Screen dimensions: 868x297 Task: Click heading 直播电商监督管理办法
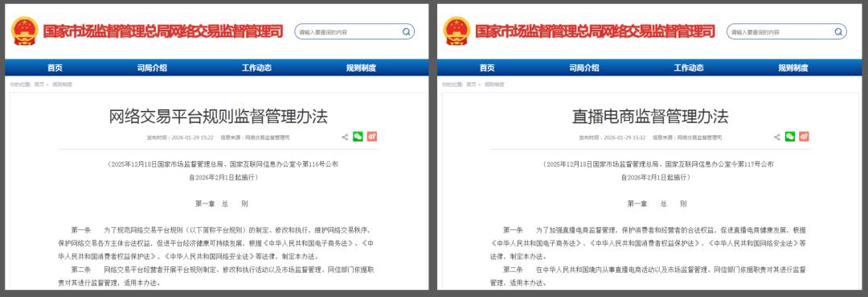(650, 117)
